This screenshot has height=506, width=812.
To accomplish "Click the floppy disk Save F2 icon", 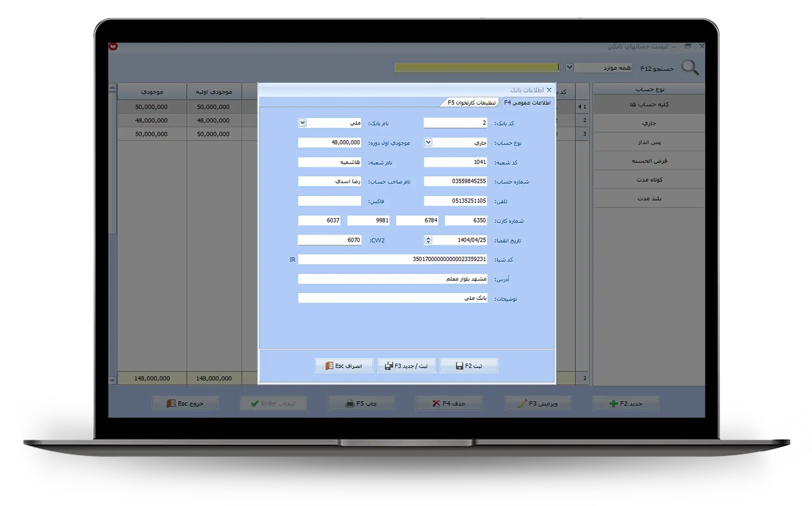I will click(459, 366).
